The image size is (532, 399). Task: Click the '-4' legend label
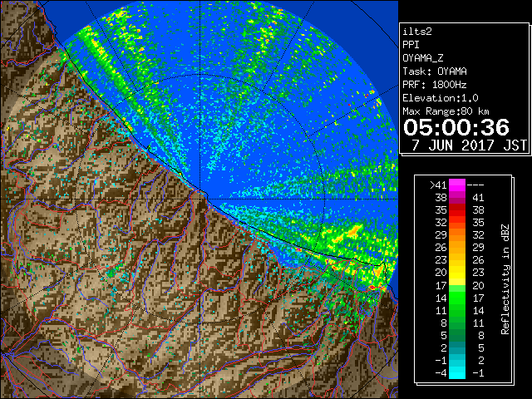(x=441, y=373)
